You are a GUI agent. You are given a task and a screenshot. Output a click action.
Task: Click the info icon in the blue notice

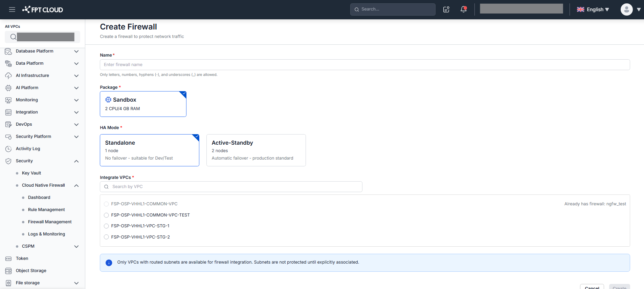coord(109,263)
